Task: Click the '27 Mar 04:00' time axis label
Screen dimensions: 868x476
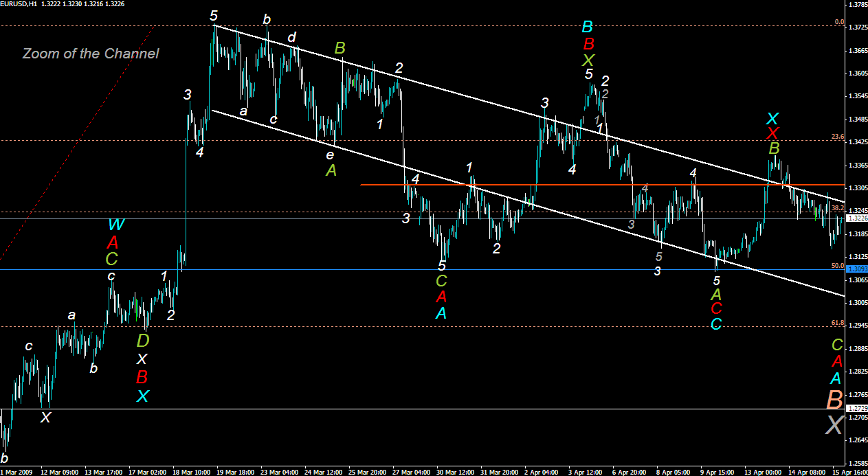Action: [411, 472]
